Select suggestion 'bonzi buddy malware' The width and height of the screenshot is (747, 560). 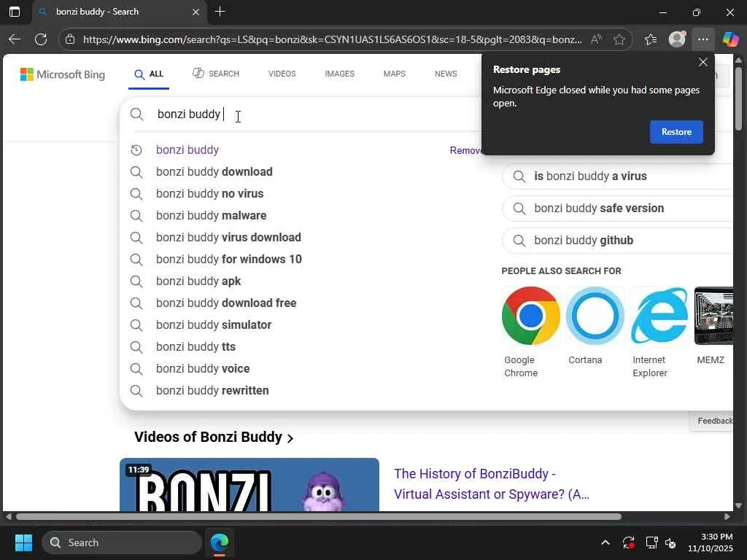(211, 216)
